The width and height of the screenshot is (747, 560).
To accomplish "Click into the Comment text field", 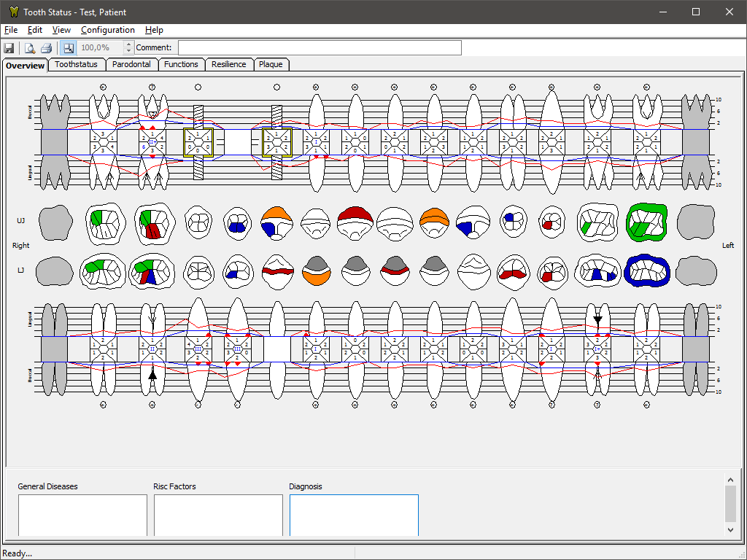I will pos(320,48).
